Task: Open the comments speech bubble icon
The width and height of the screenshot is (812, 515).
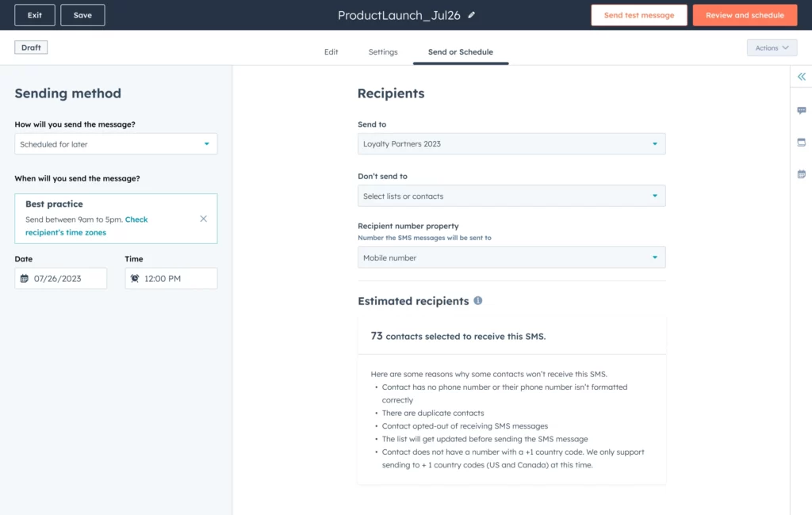Action: coord(801,111)
